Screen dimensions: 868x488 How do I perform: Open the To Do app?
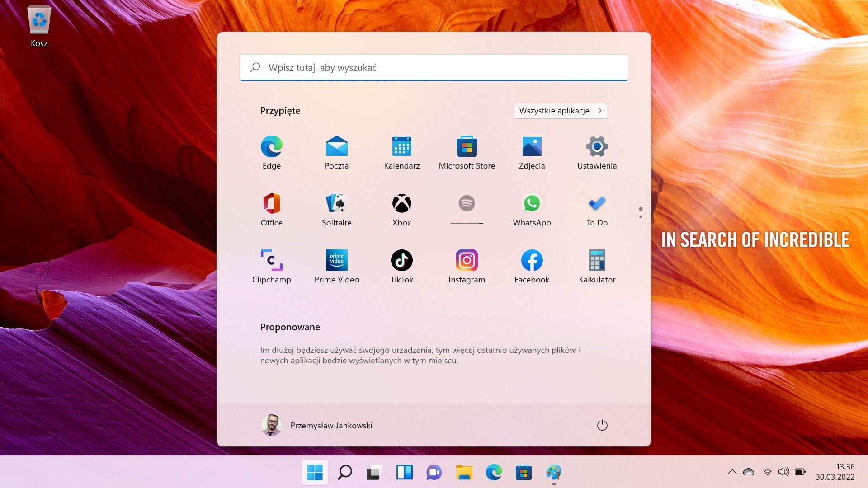[597, 210]
